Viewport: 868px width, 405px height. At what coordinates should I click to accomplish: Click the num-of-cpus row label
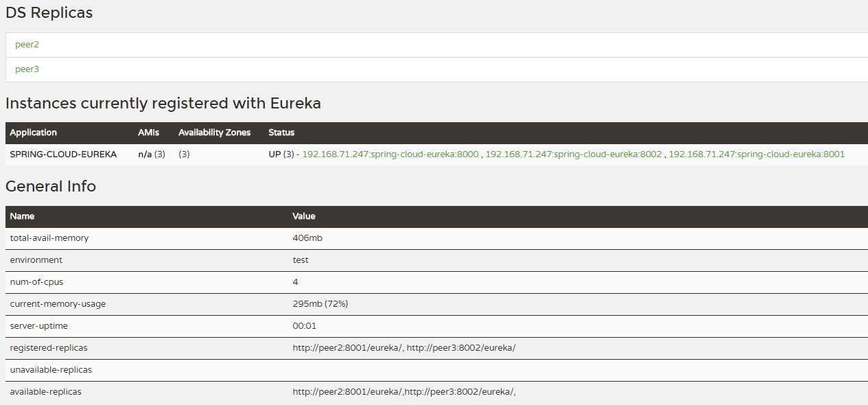click(x=37, y=282)
